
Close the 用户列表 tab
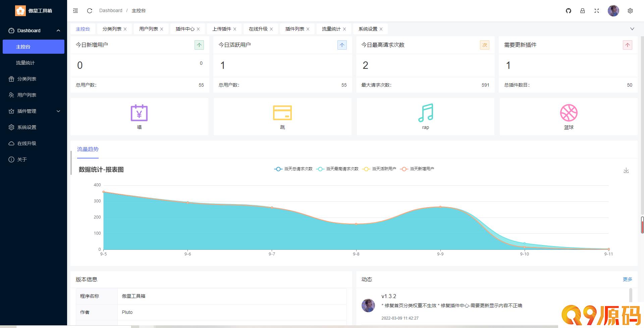pyautogui.click(x=162, y=29)
